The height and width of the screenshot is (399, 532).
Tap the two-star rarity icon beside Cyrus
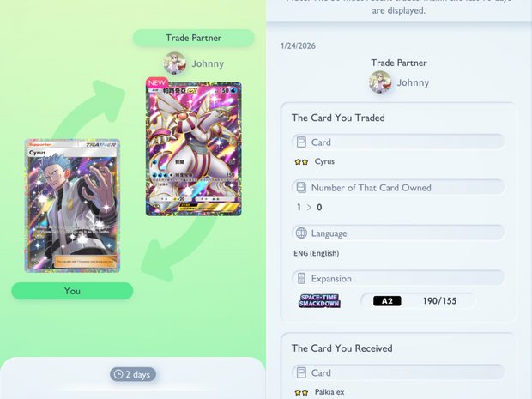pos(301,162)
